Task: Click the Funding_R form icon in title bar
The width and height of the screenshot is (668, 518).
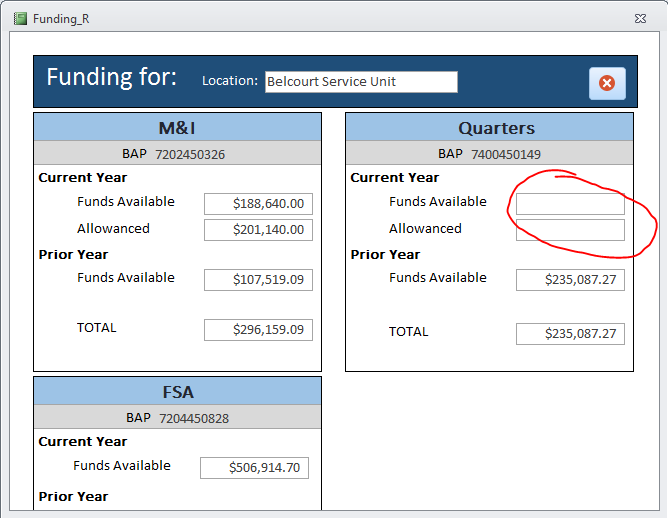Action: coord(19,18)
